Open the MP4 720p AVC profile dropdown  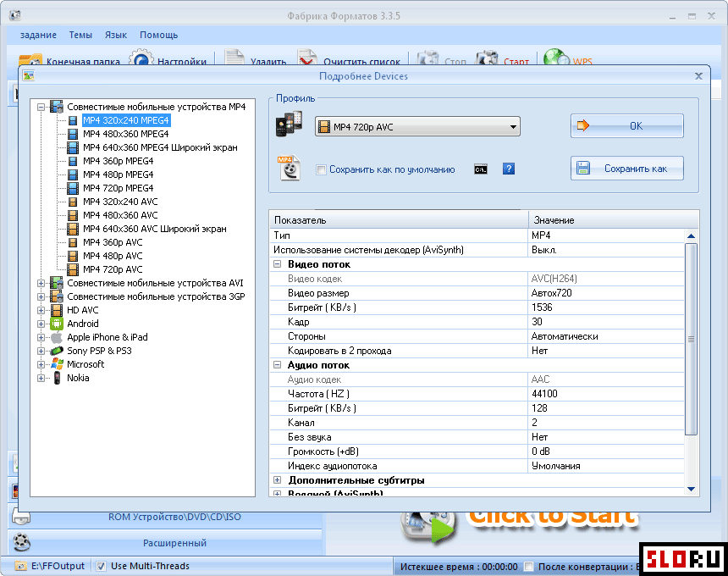[x=417, y=127]
